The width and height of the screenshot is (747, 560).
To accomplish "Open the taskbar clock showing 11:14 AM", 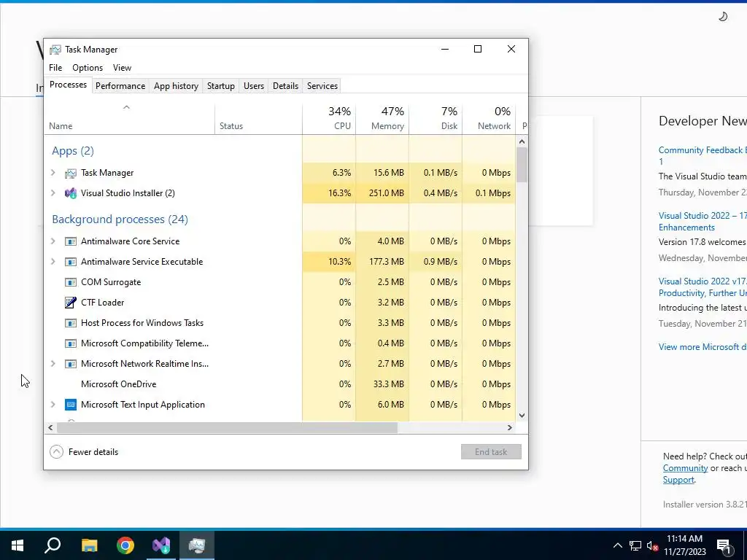I will pos(684,545).
